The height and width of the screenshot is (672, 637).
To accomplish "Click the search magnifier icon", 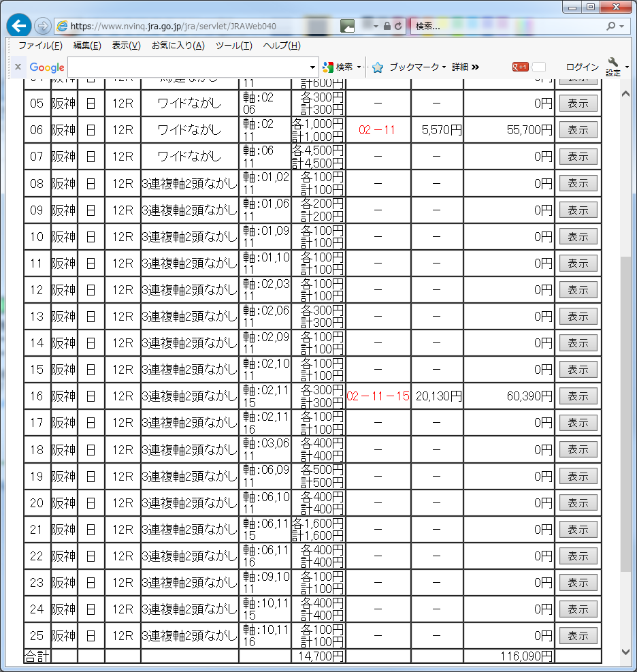I will pyautogui.click(x=611, y=26).
